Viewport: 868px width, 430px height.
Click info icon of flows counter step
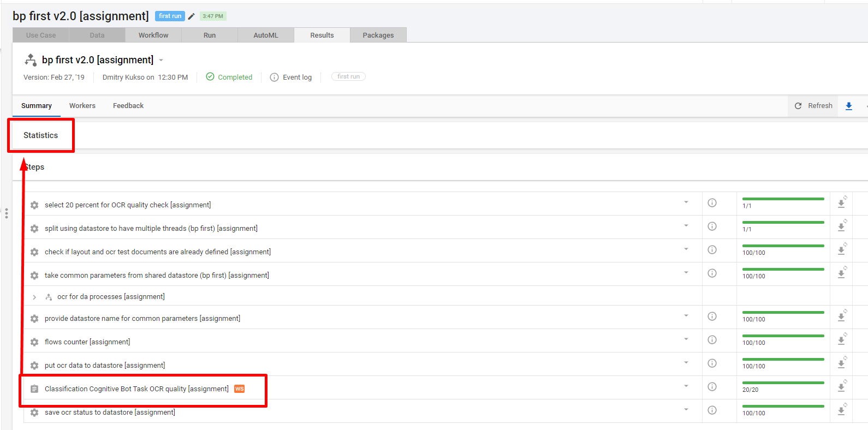712,340
